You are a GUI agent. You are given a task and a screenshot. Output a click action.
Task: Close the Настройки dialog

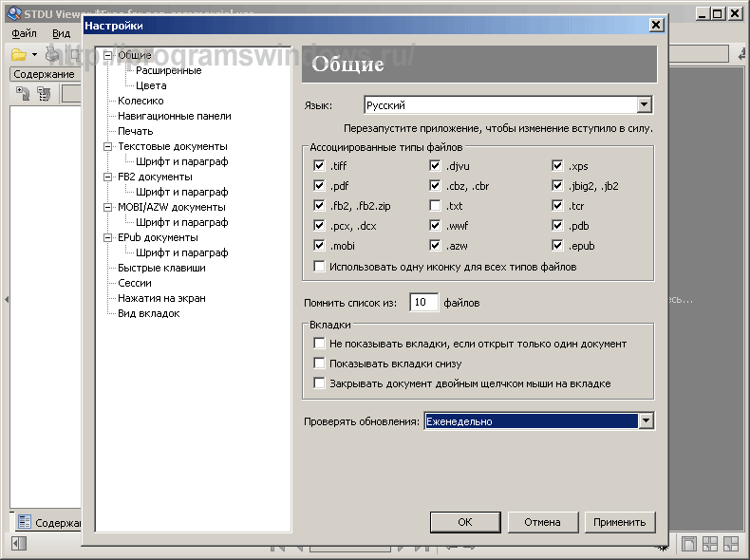point(656,25)
